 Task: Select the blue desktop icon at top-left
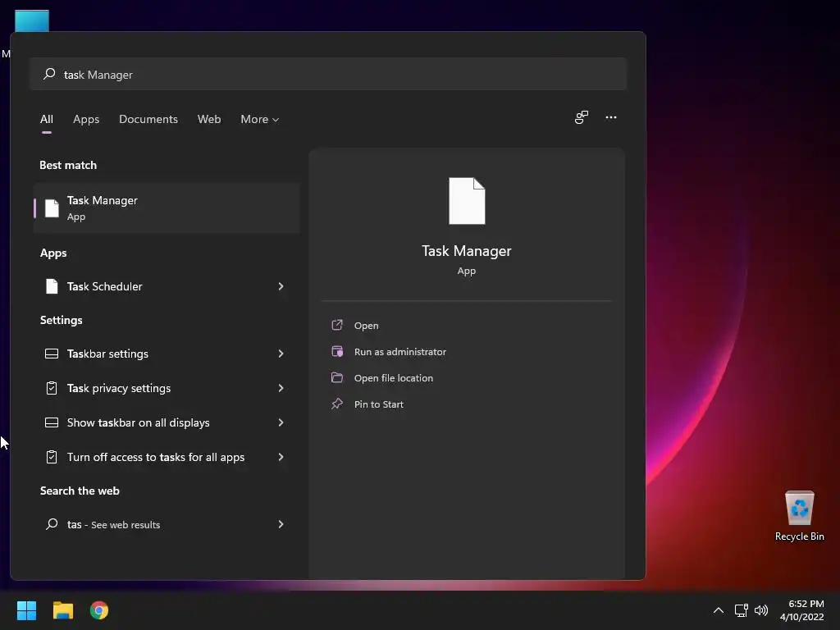click(32, 21)
